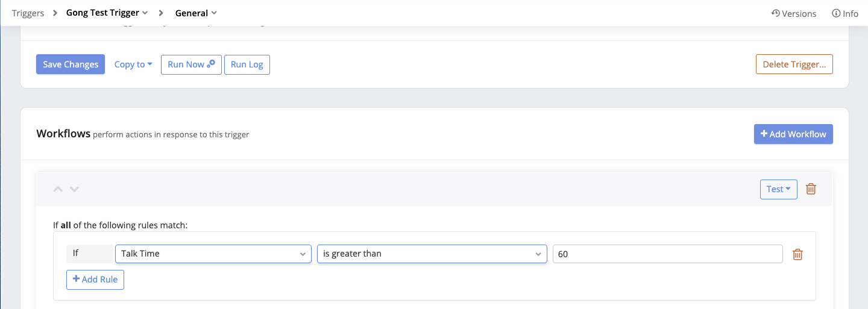Open Versions history
This screenshot has height=309, width=868.
pyautogui.click(x=794, y=13)
